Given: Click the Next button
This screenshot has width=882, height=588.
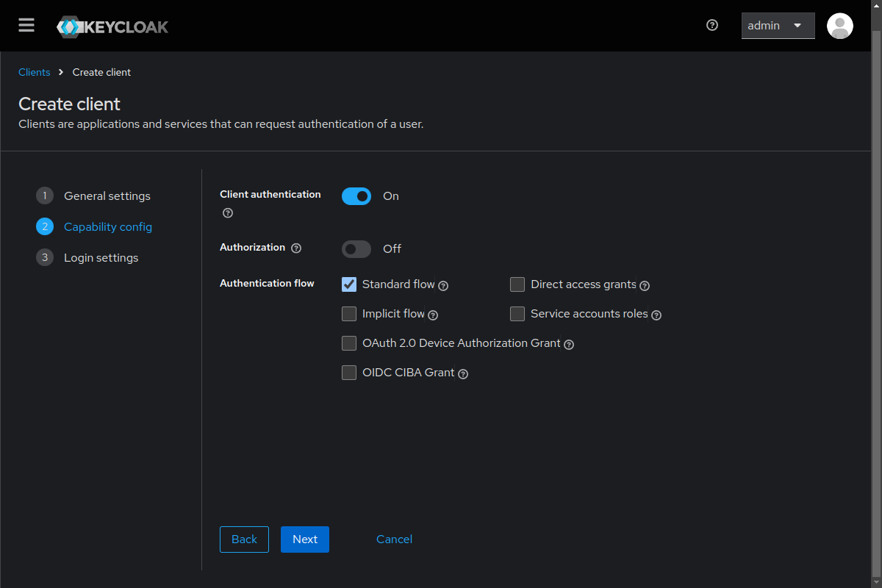Looking at the screenshot, I should pyautogui.click(x=304, y=539).
